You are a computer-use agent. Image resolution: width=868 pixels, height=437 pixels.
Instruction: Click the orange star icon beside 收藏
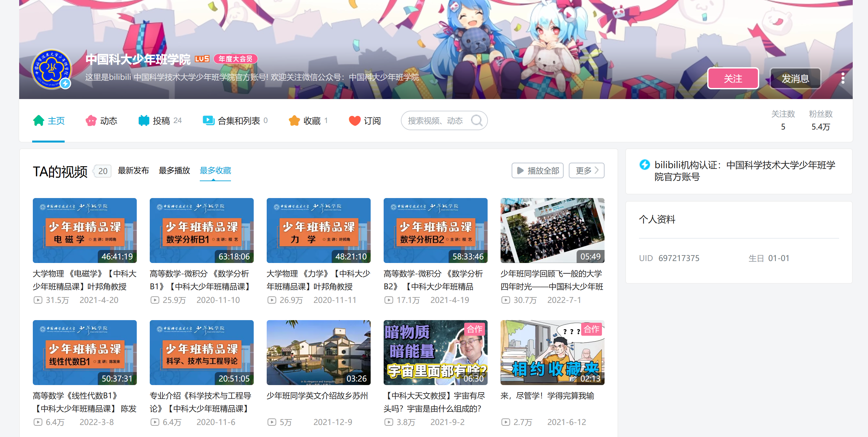[294, 120]
